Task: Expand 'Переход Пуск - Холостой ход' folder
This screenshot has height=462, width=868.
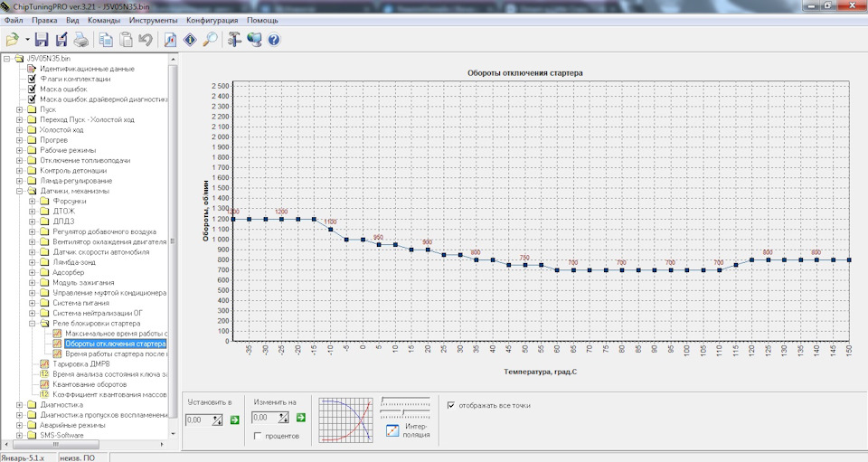Action: coord(19,119)
